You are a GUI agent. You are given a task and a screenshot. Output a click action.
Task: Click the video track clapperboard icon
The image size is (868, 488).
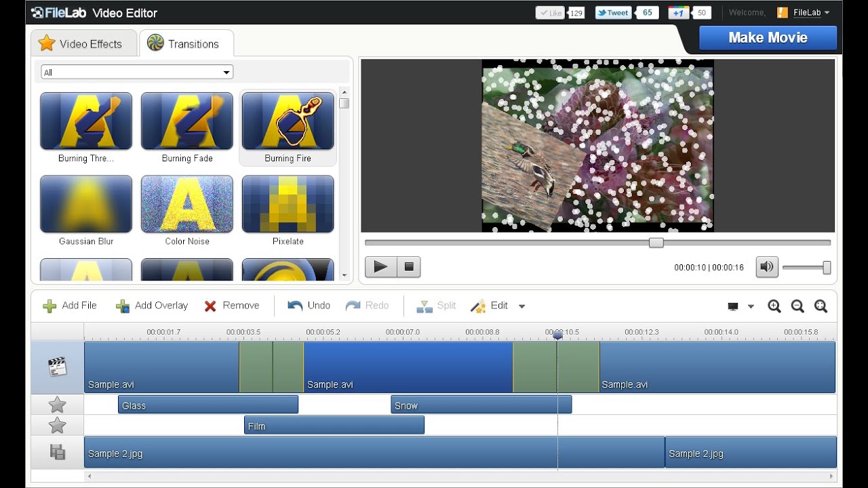(x=57, y=367)
